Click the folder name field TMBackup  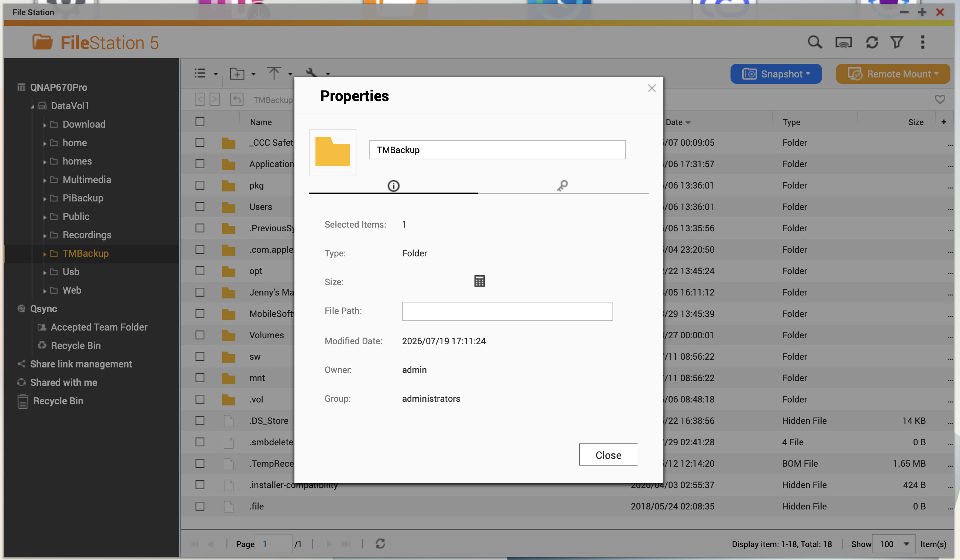click(x=497, y=150)
